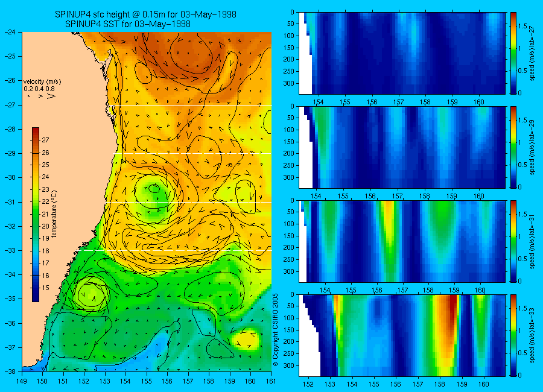
Task: Select the subtitle 'SPINUP4 SST for 03-May-1998'
Action: (128, 24)
